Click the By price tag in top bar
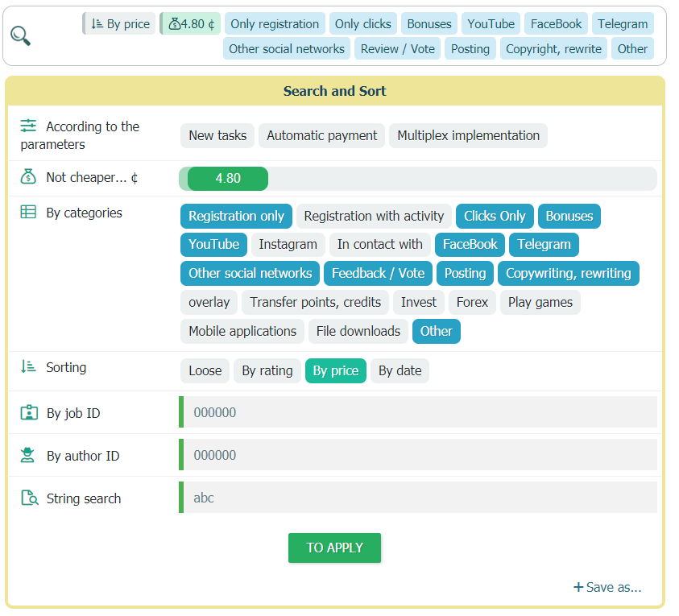Viewport: 679px width, 616px height. 118,24
